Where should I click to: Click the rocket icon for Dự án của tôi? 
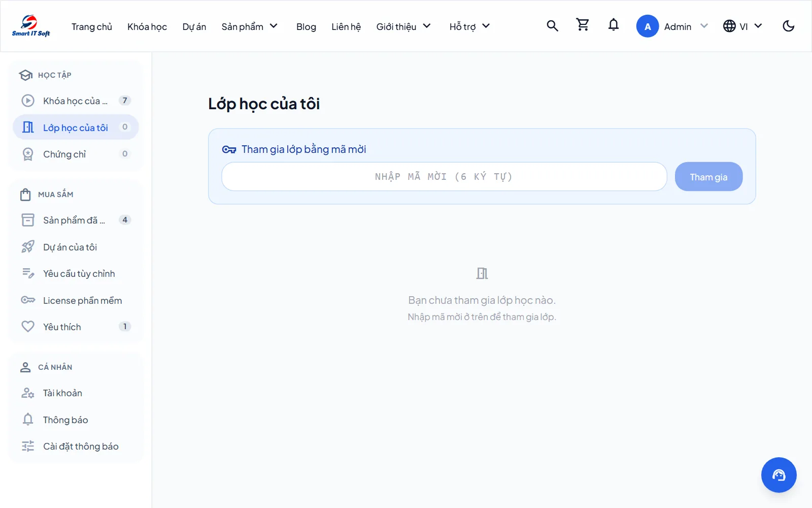coord(28,247)
